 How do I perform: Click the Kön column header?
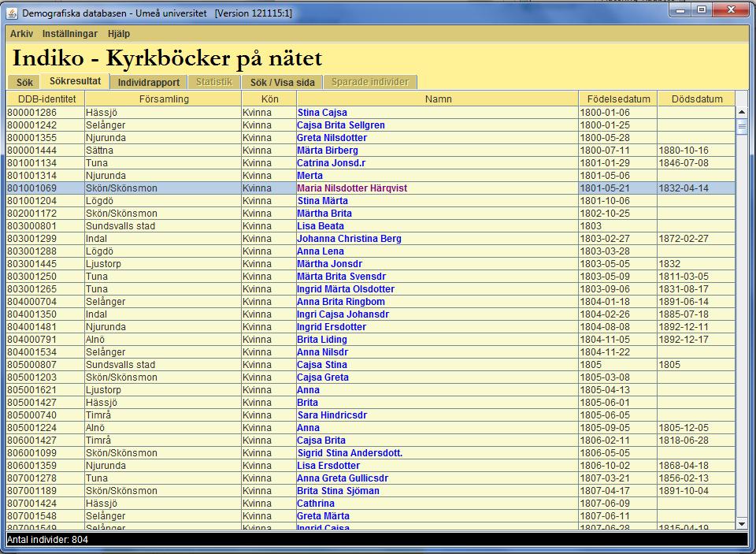pyautogui.click(x=269, y=99)
